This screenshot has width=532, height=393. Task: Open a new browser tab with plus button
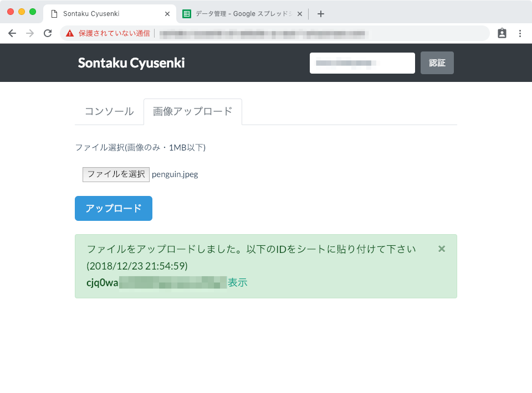coord(320,13)
